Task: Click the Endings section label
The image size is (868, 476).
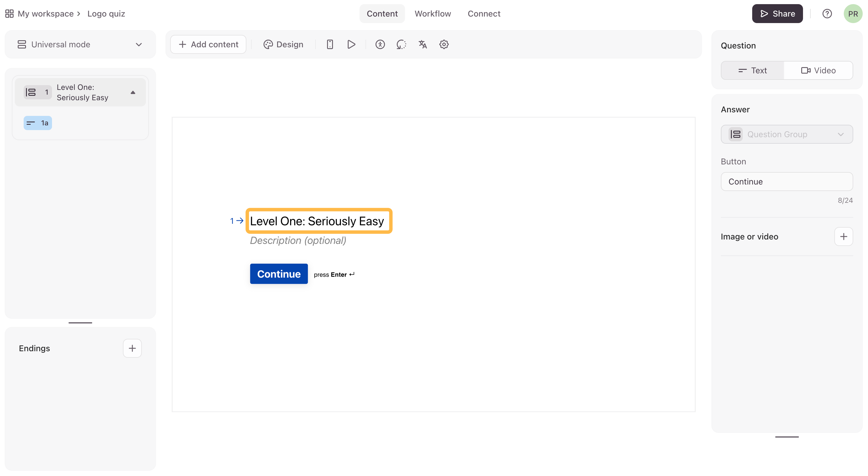Action: click(34, 348)
